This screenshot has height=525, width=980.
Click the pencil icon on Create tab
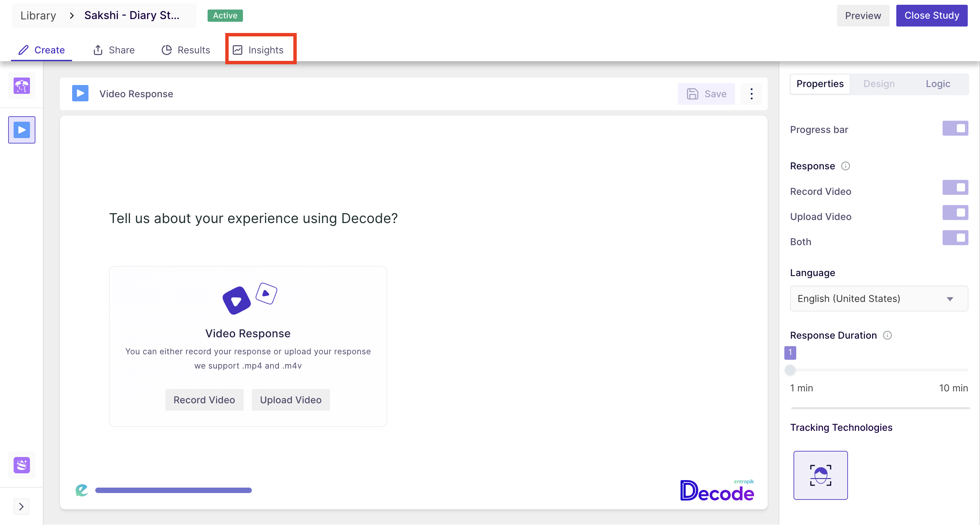(x=23, y=50)
